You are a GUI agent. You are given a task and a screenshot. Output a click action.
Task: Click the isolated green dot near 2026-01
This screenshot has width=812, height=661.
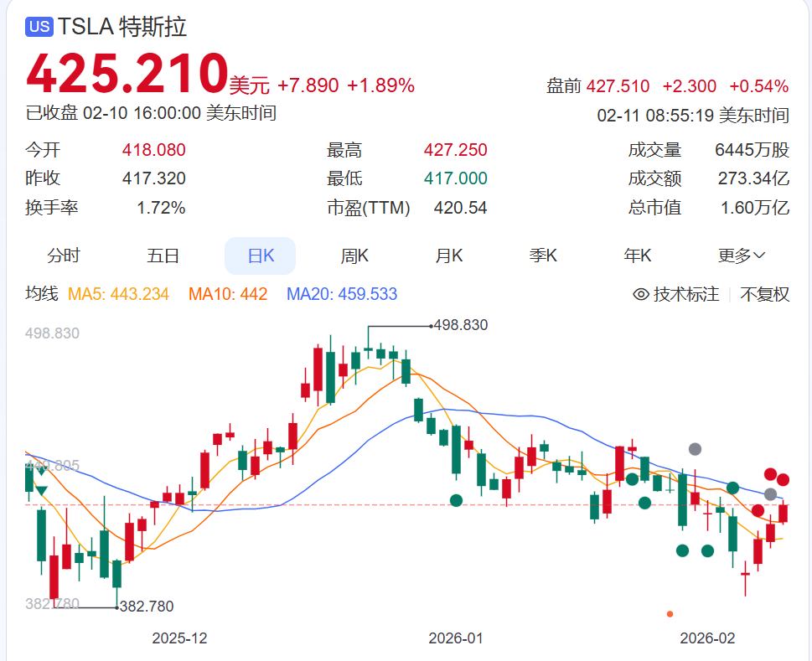click(456, 500)
